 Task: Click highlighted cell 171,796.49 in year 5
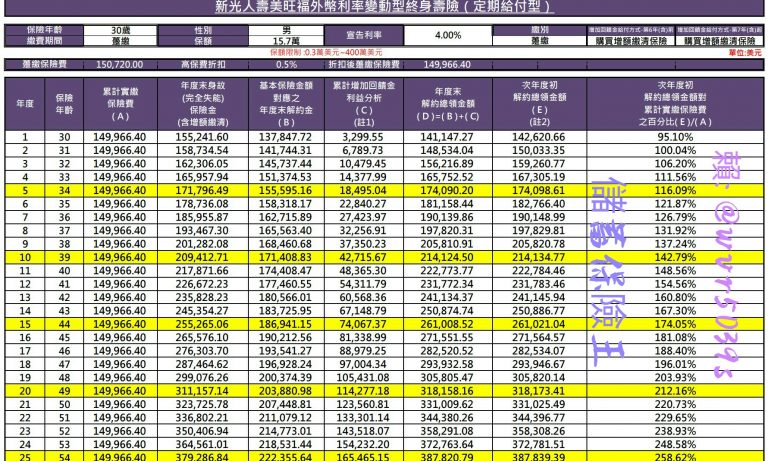[202, 191]
